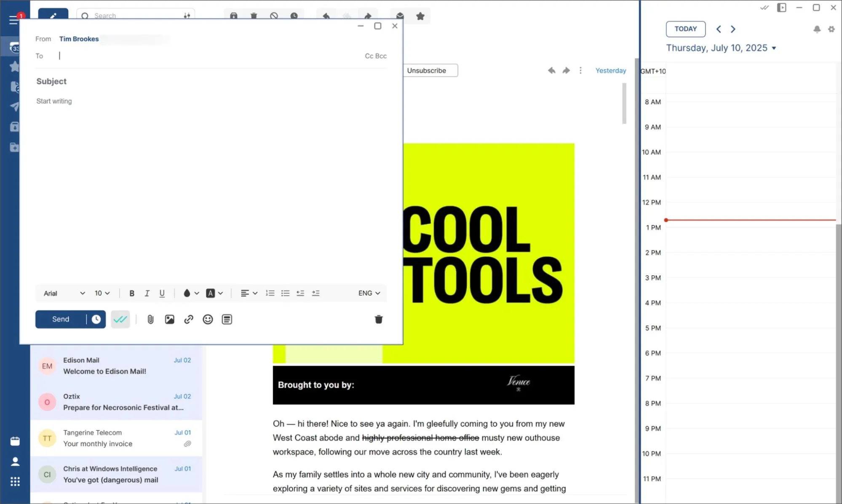This screenshot has width=842, height=504.
Task: Open the emoji picker in the compose window
Action: click(x=207, y=319)
